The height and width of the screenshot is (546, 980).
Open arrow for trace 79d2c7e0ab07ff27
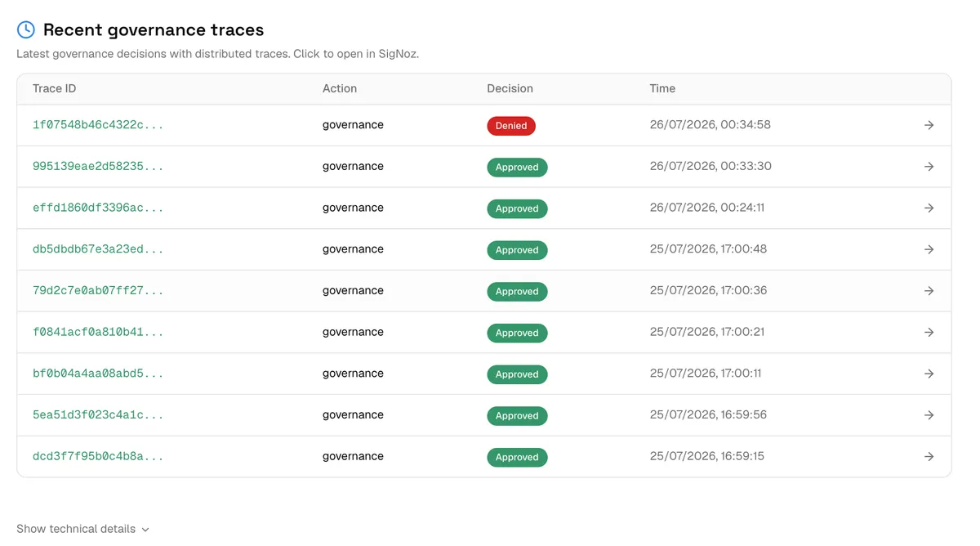coord(929,291)
